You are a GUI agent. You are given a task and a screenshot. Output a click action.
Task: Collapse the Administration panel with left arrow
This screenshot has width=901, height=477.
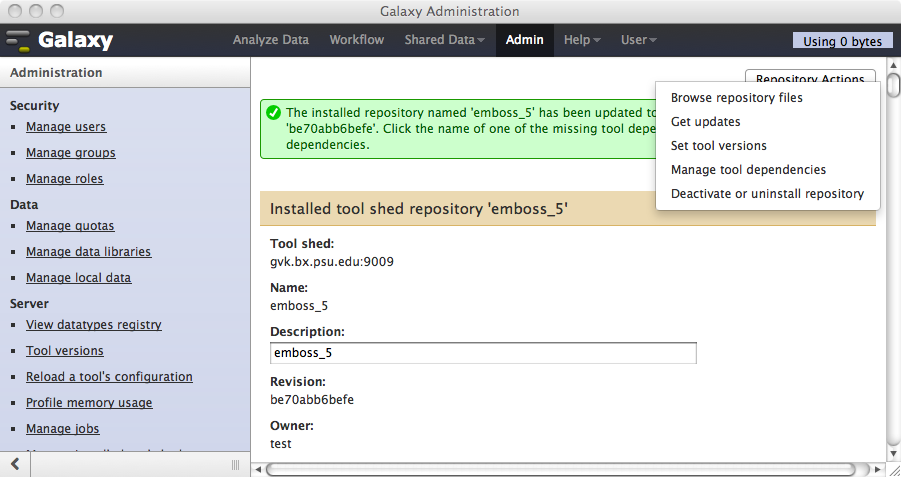point(16,464)
